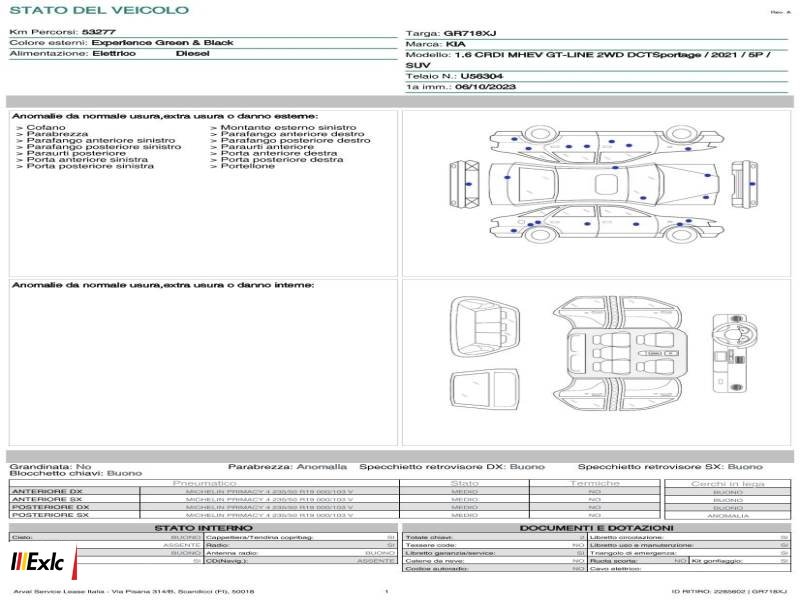Click the STATO INTERNO section header
Image resolution: width=800 pixels, height=600 pixels.
(203, 528)
